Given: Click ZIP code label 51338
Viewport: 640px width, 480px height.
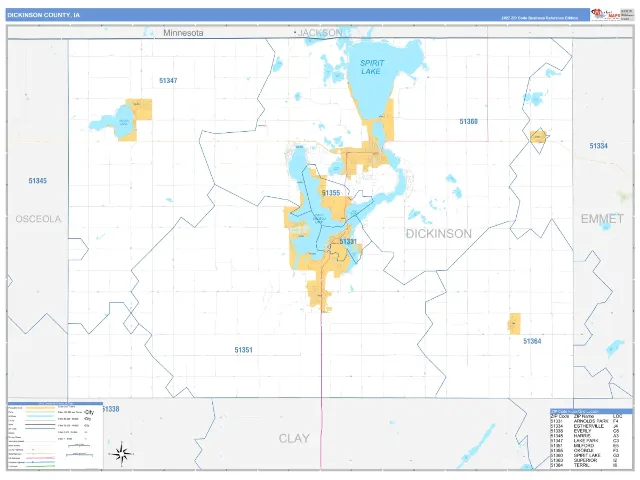Looking at the screenshot, I should 111,409.
